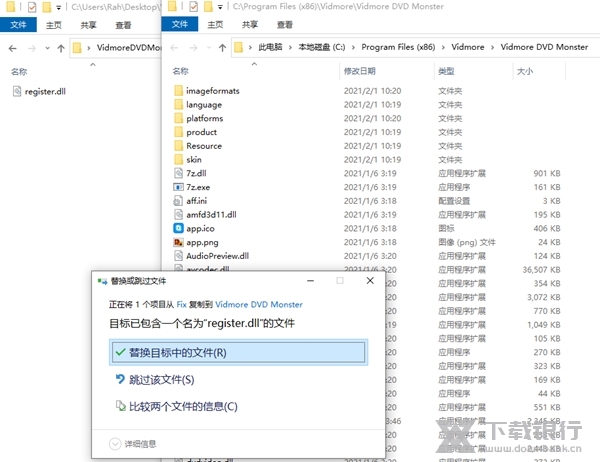
Task: Select the AudioPreview.dll file icon
Action: (x=178, y=256)
